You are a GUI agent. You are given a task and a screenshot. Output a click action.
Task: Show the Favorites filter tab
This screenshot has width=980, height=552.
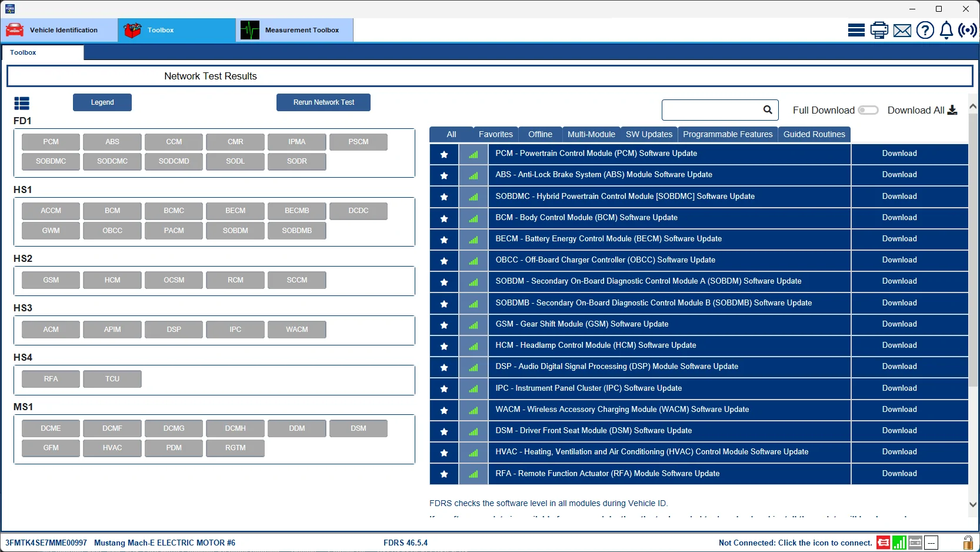(x=496, y=134)
